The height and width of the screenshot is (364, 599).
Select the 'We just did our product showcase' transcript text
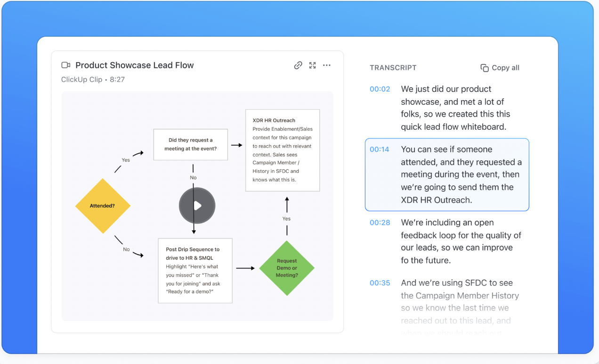(455, 108)
